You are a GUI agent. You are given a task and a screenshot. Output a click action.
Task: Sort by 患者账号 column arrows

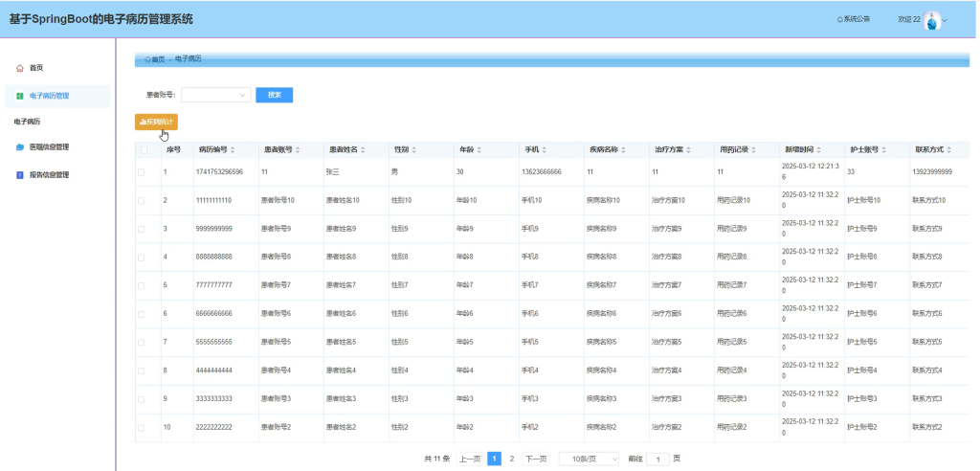pyautogui.click(x=299, y=150)
